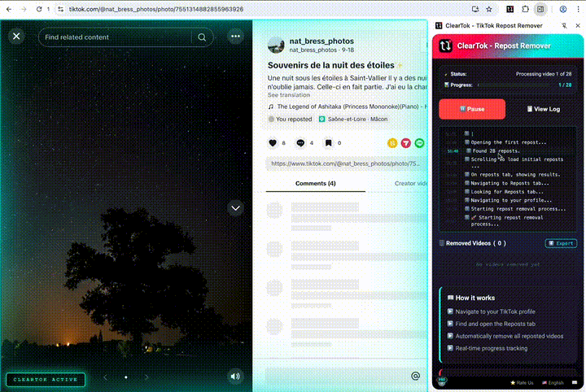The height and width of the screenshot is (392, 586).
Task: Click Rate Us in the ClearTok footer
Action: (522, 383)
